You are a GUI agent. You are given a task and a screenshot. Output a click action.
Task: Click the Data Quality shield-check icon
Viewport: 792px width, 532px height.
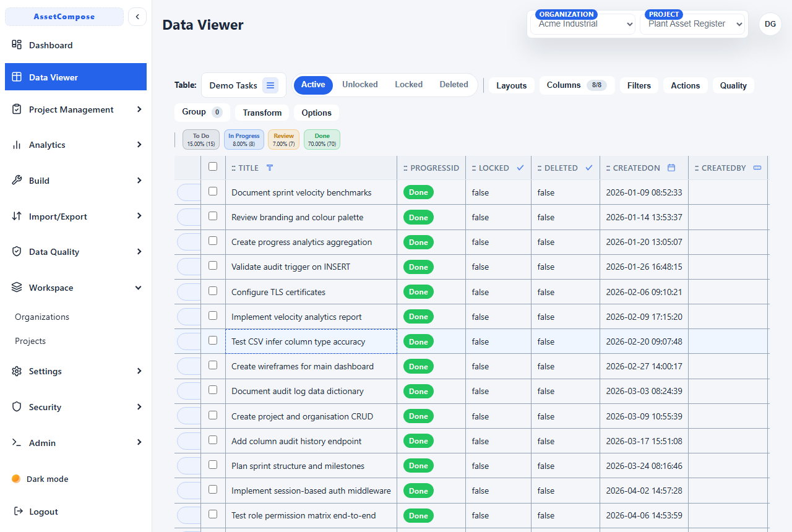click(17, 252)
